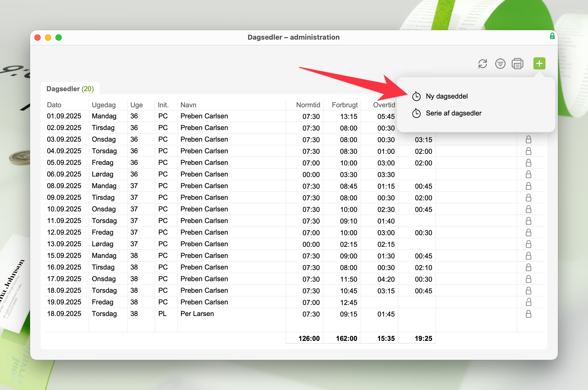Click the clock icon beside Ny dagseddel
The width and height of the screenshot is (588, 390).
416,96
